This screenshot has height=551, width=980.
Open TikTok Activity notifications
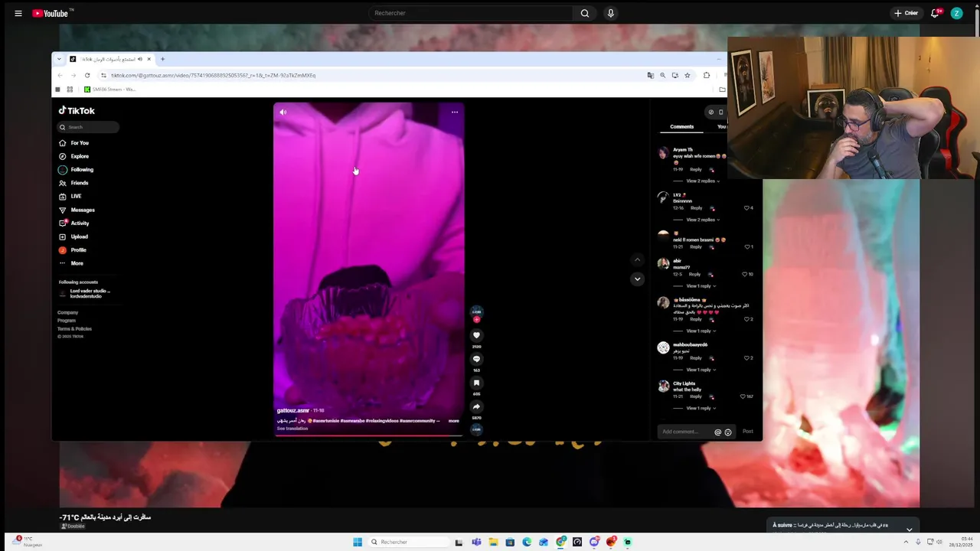tap(74, 223)
